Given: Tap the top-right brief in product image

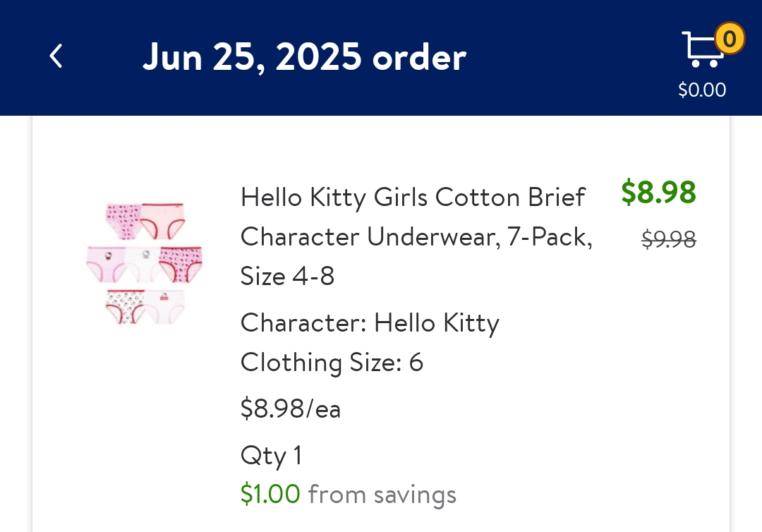Looking at the screenshot, I should (x=163, y=219).
